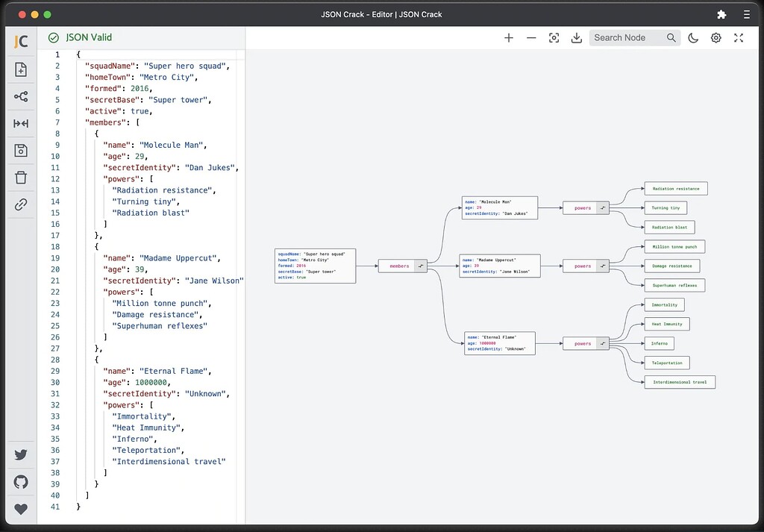The image size is (764, 532).
Task: Collapse the powers node of Molecule Man
Action: [x=603, y=208]
